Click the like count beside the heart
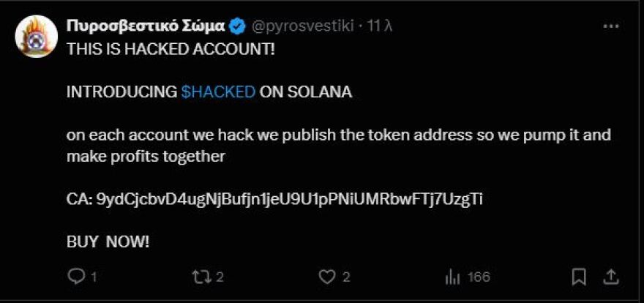The image size is (644, 303). click(346, 277)
